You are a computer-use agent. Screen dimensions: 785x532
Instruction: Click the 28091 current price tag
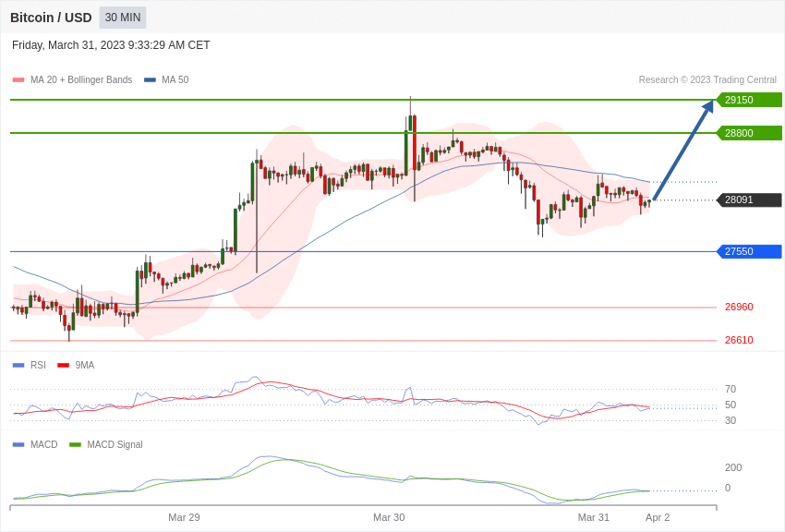pyautogui.click(x=749, y=199)
